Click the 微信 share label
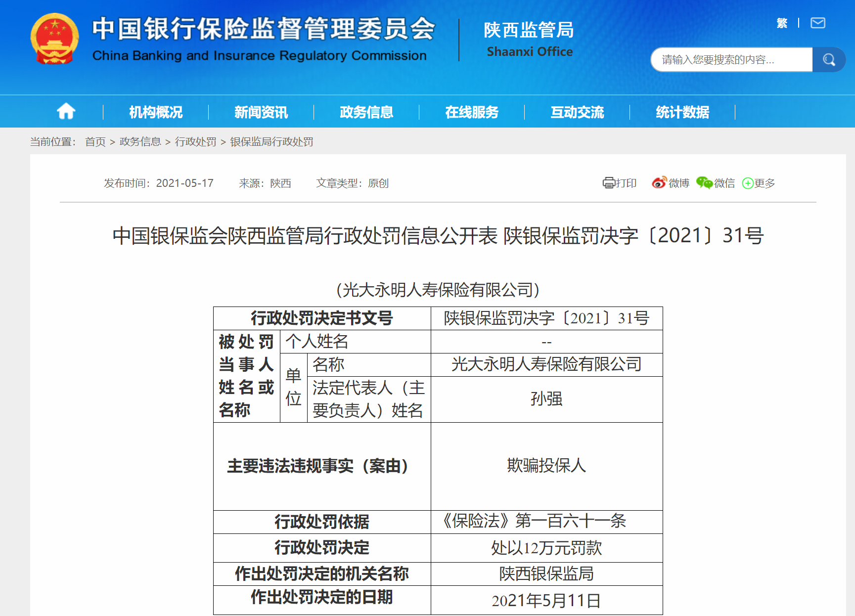Screen dimensions: 855x616 [x=725, y=183]
